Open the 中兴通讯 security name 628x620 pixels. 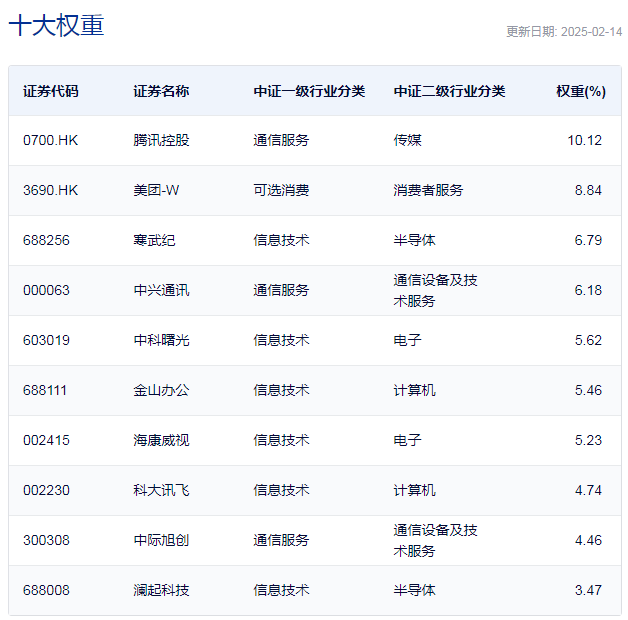pyautogui.click(x=161, y=290)
